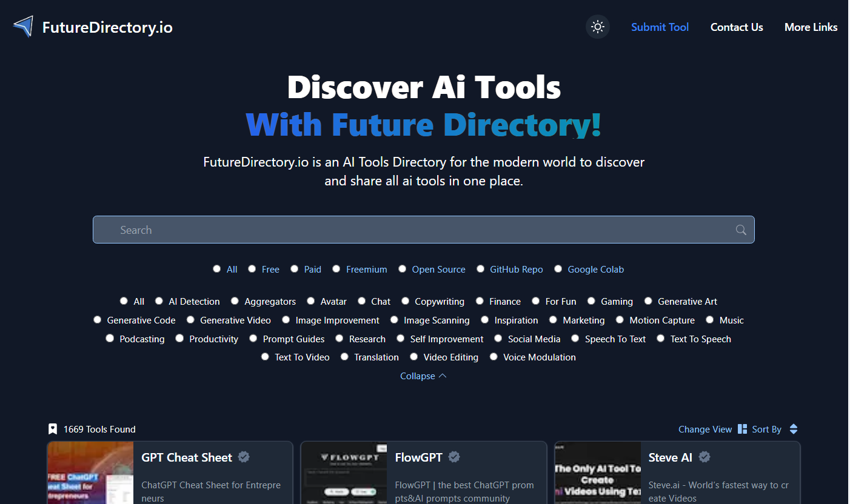Viewport: 850px width, 504px height.
Task: Open the Submit Tool page
Action: tap(660, 27)
